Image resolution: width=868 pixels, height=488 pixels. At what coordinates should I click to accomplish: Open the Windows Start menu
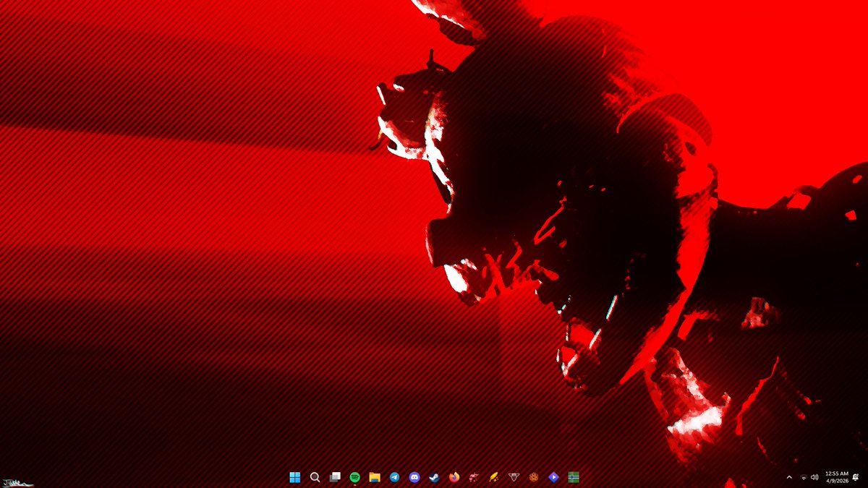click(x=295, y=477)
